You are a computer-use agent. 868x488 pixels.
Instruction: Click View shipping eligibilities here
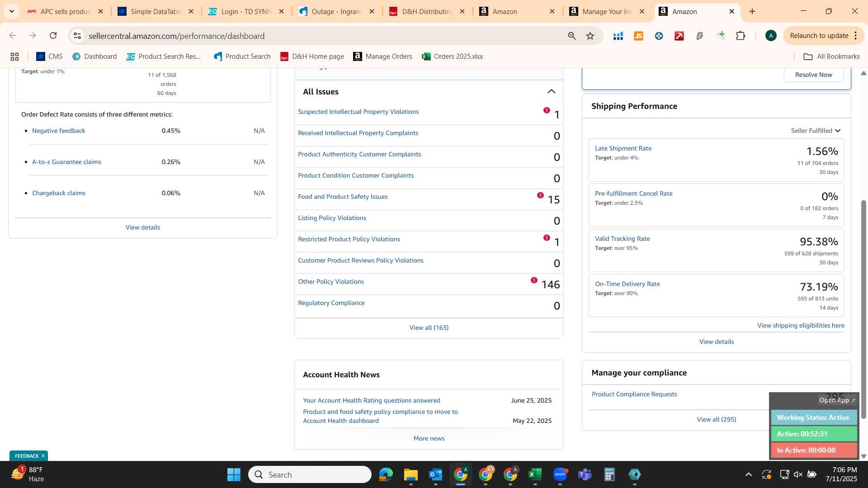coord(801,325)
